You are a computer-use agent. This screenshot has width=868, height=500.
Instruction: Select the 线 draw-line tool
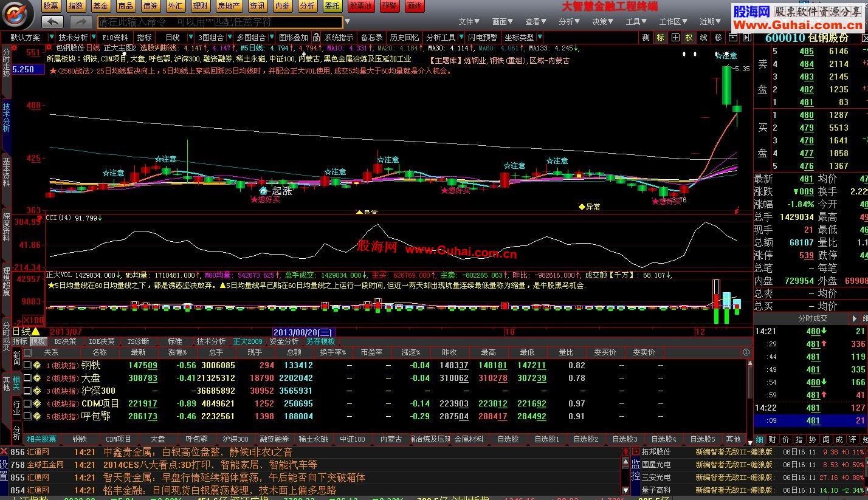(703, 38)
